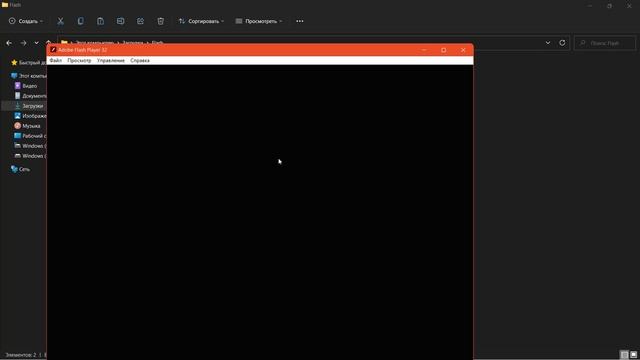Viewport: 640px width, 360px height.
Task: Open the Управление menu in Flash Player
Action: pyautogui.click(x=111, y=60)
